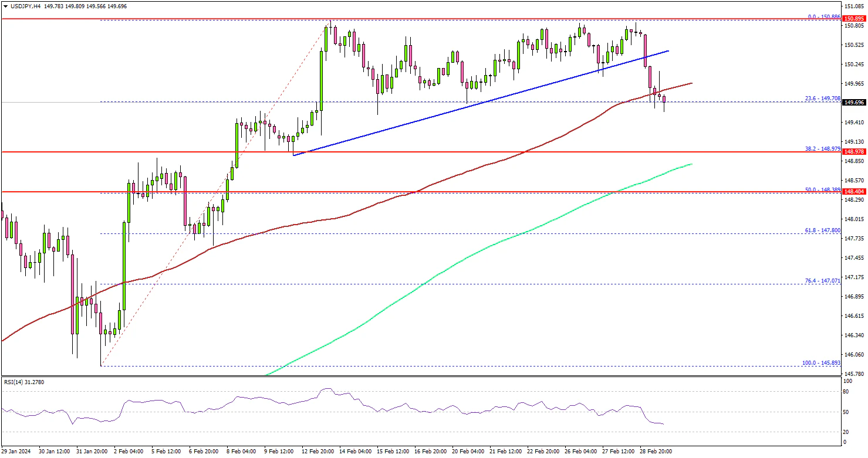The width and height of the screenshot is (868, 458).
Task: Click the 29 Jan 2024 date label
Action: [16, 452]
